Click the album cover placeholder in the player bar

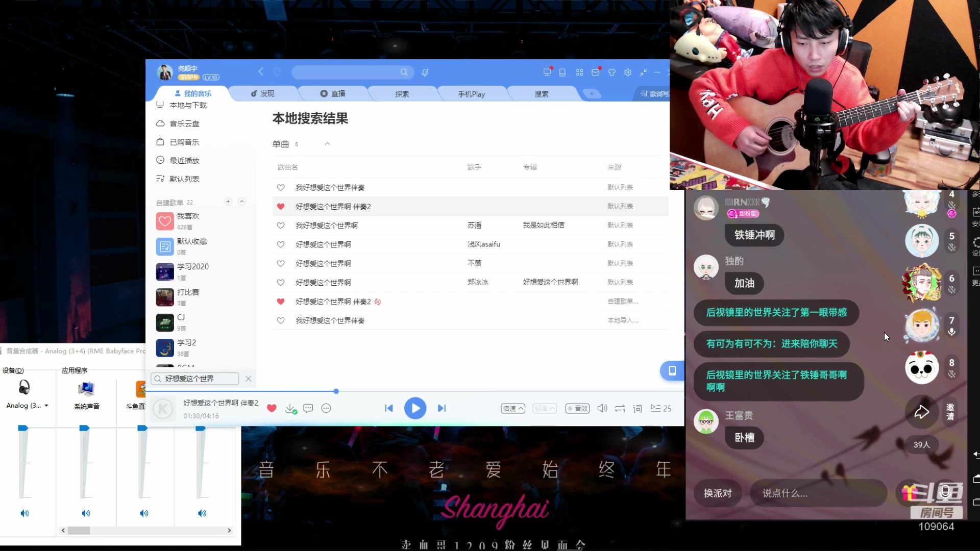click(163, 409)
